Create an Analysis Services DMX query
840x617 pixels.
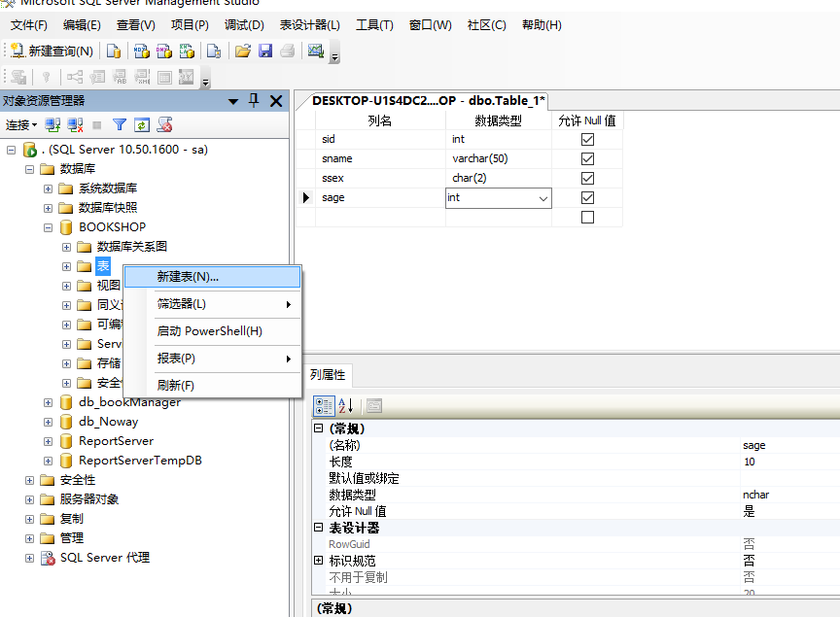(x=164, y=51)
